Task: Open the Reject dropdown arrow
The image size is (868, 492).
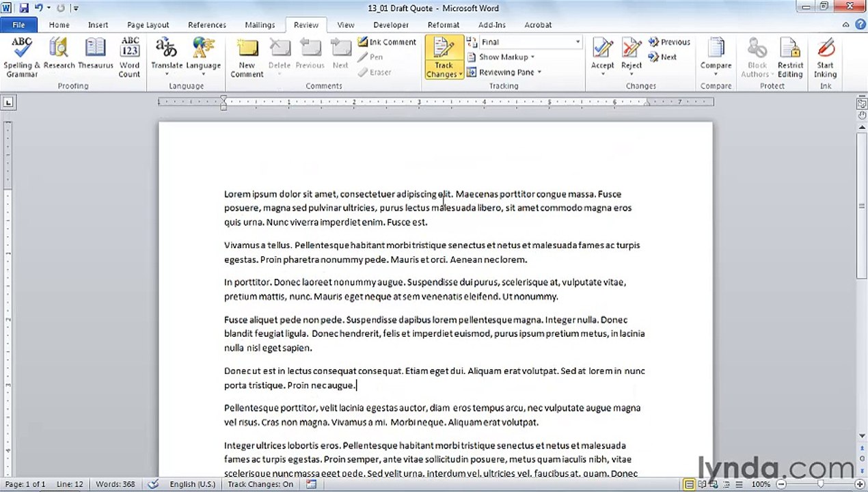Action: pos(632,74)
